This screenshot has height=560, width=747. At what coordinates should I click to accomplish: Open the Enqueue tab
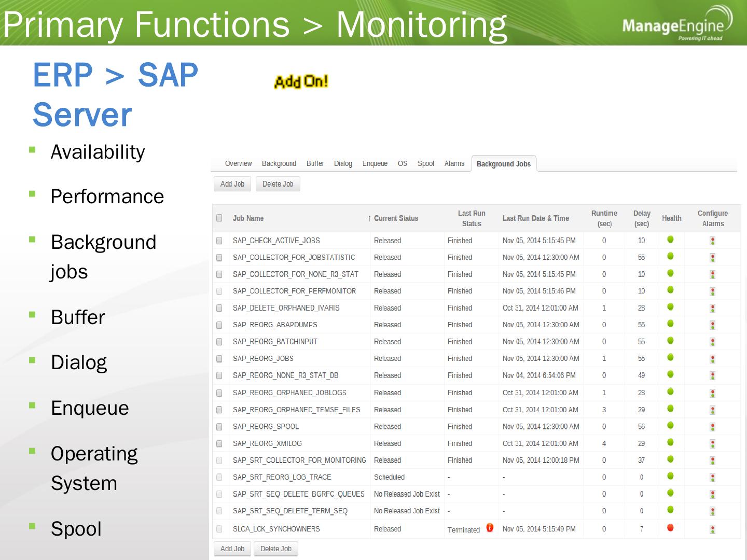(375, 164)
